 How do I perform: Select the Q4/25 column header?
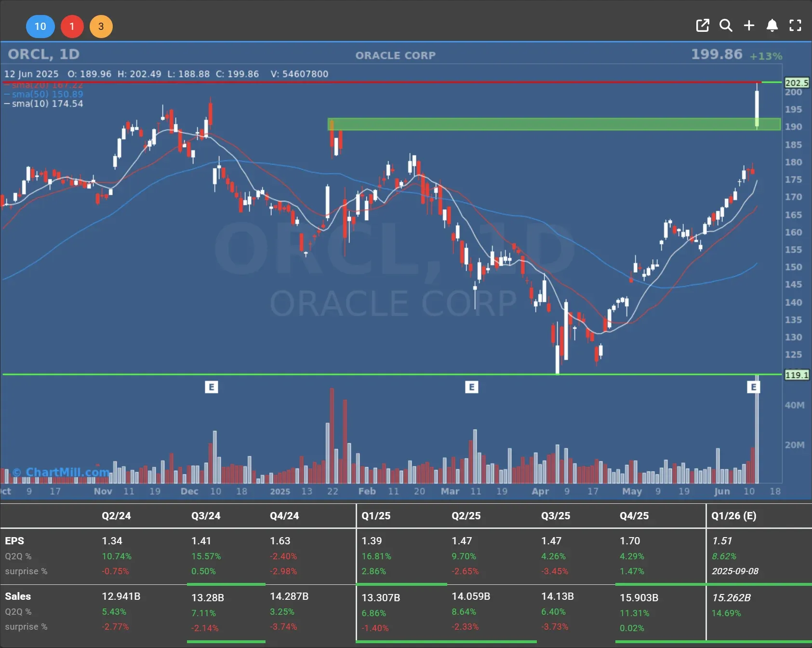pyautogui.click(x=634, y=516)
